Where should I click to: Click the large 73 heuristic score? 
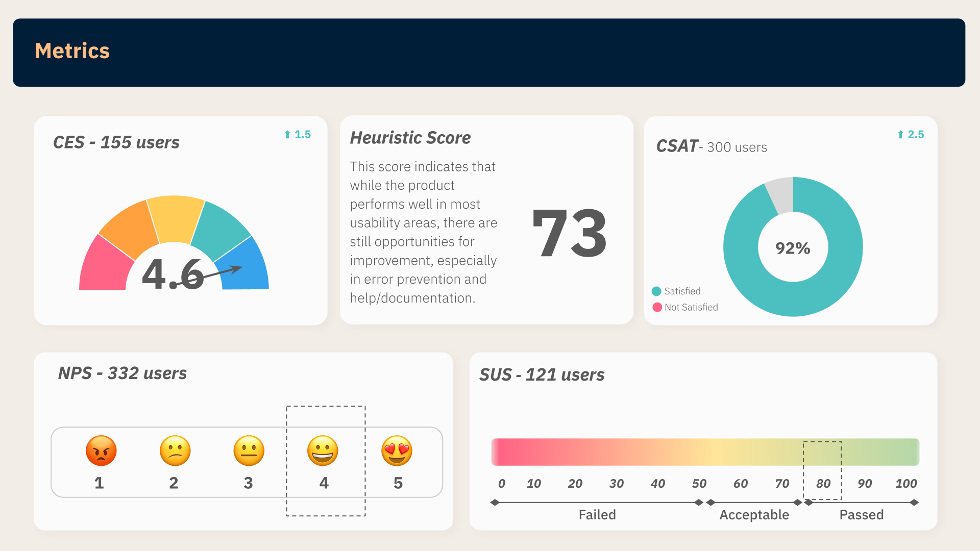[x=570, y=233]
